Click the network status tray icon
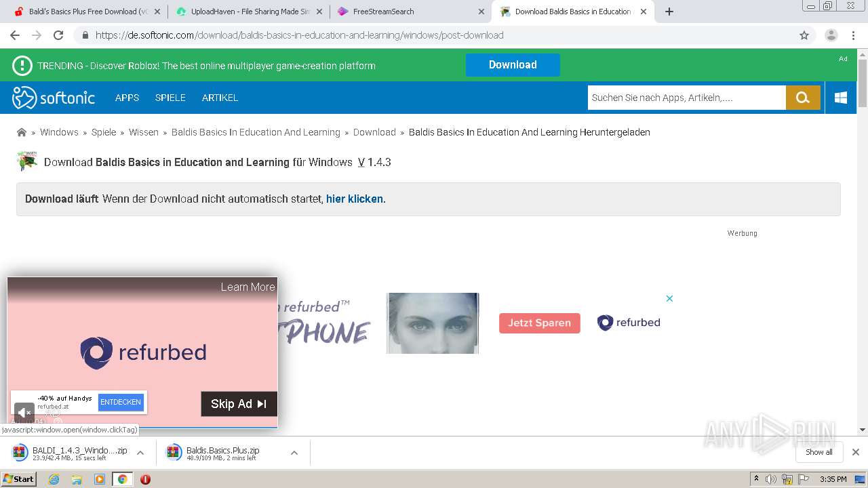This screenshot has width=868, height=488. click(x=787, y=479)
